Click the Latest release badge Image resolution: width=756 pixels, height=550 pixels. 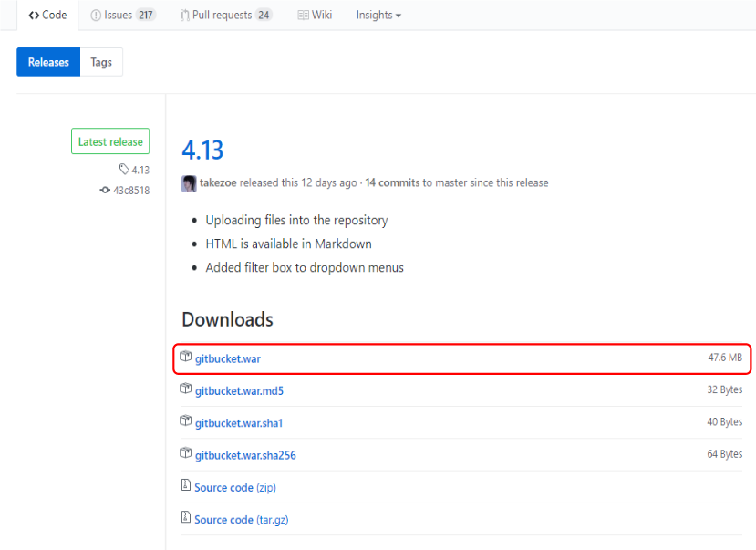coord(110,141)
